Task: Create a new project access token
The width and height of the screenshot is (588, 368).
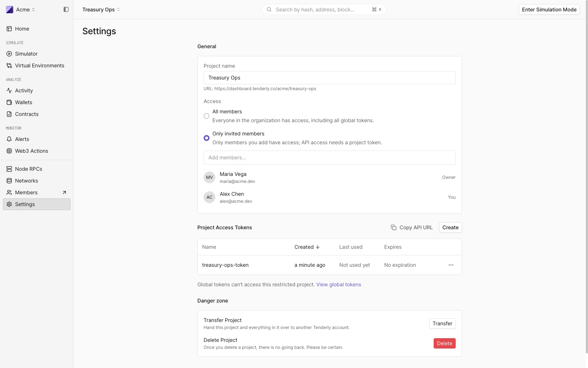Action: tap(451, 227)
